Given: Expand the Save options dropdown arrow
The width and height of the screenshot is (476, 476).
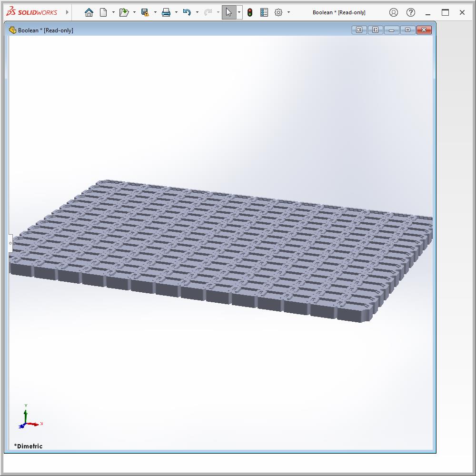Looking at the screenshot, I should point(155,12).
